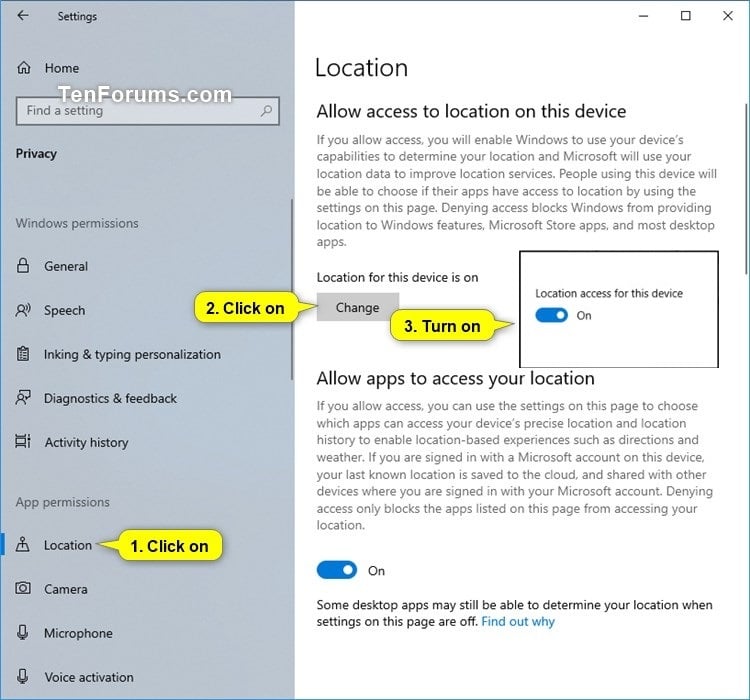Maximize the Settings window
The height and width of the screenshot is (700, 750).
click(x=685, y=16)
